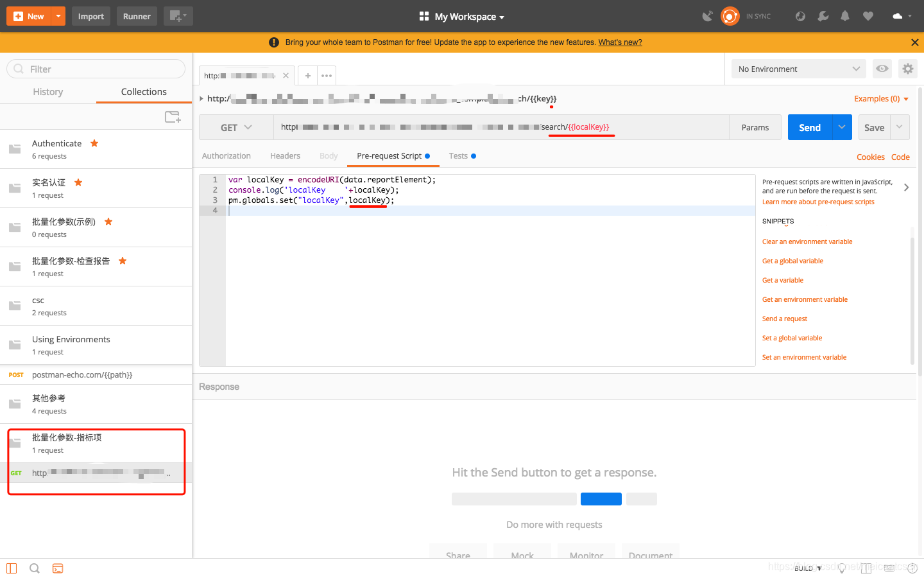Insert Send a request snippet
This screenshot has height=578, width=924.
tap(785, 319)
